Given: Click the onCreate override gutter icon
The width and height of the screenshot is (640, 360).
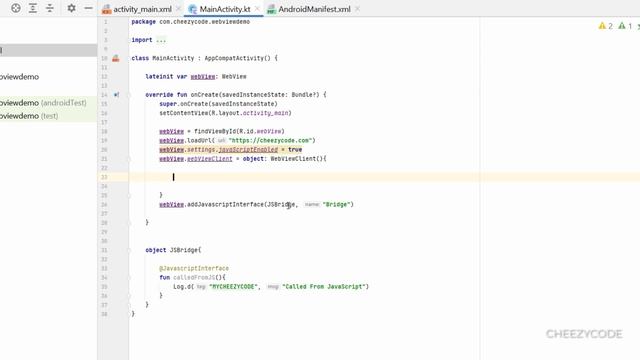Looking at the screenshot, I should point(116,95).
